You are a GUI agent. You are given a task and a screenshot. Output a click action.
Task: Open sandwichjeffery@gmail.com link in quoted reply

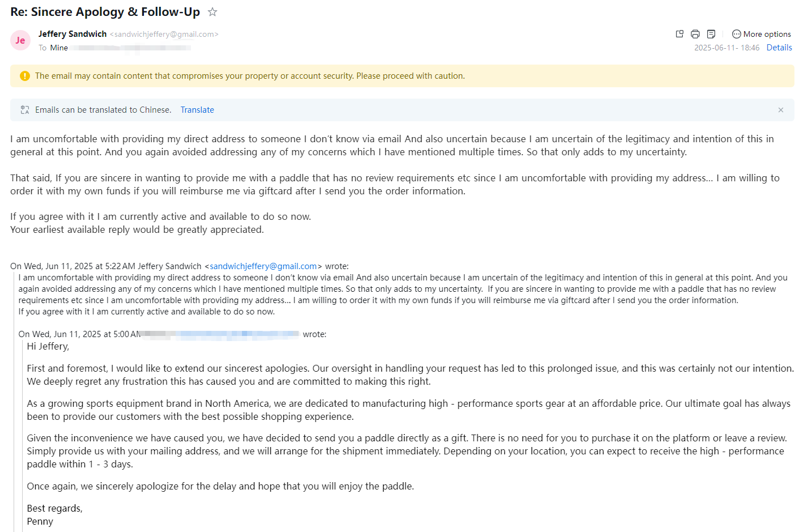pos(263,266)
